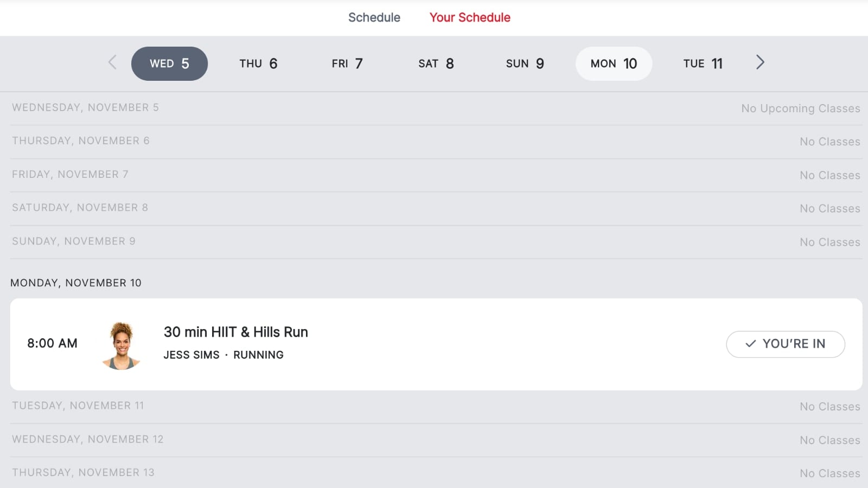
Task: Select WED 5 in date picker
Action: click(169, 63)
